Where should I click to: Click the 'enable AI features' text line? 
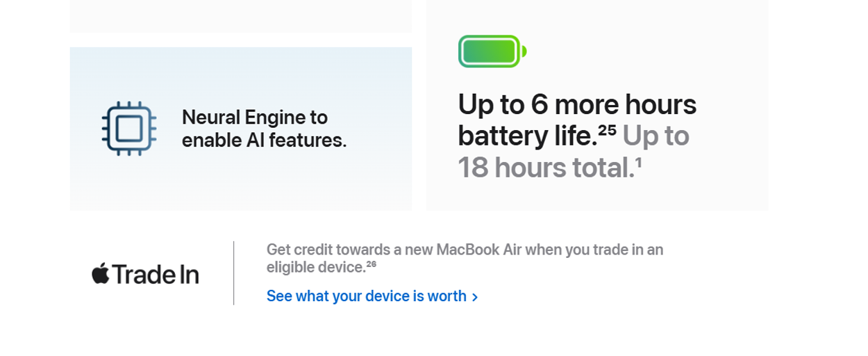pos(264,140)
